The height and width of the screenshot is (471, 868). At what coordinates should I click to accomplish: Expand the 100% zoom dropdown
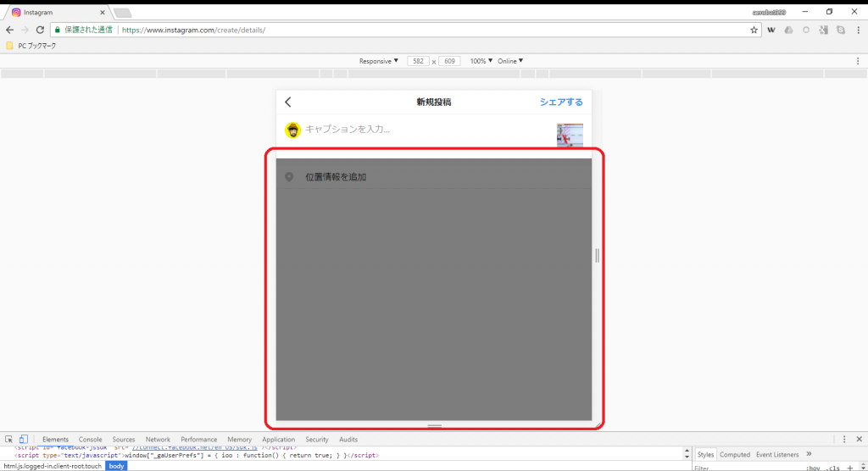pos(481,61)
